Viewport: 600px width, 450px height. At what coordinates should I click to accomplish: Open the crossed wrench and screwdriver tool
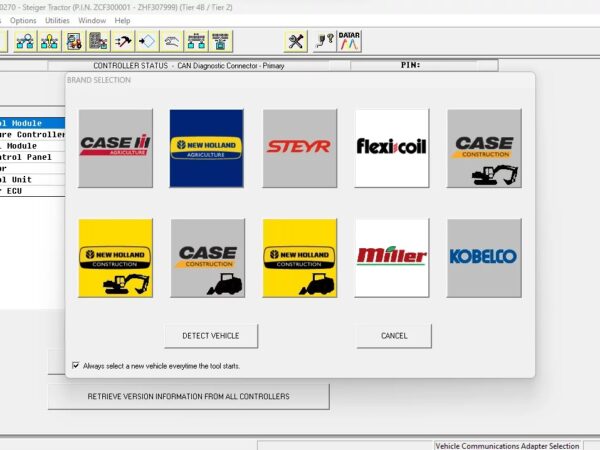tap(296, 41)
